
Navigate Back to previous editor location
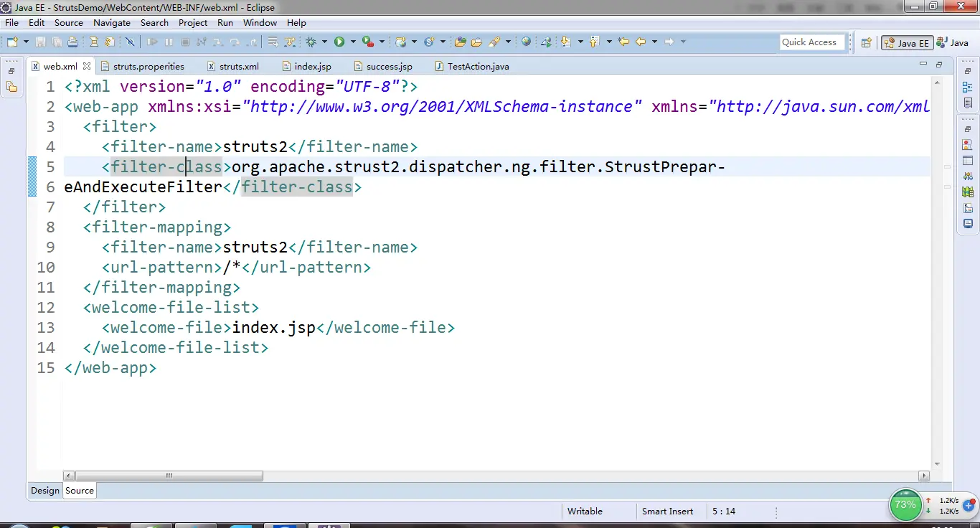pos(641,42)
